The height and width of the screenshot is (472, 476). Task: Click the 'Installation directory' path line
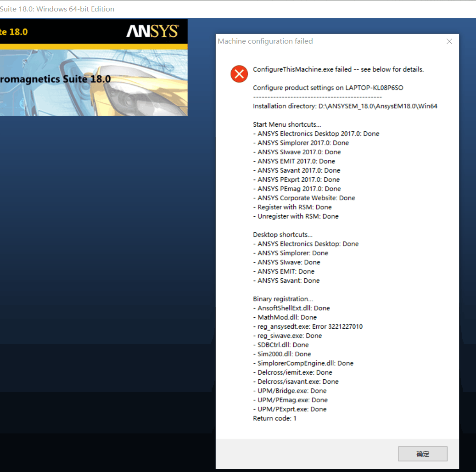click(x=345, y=106)
